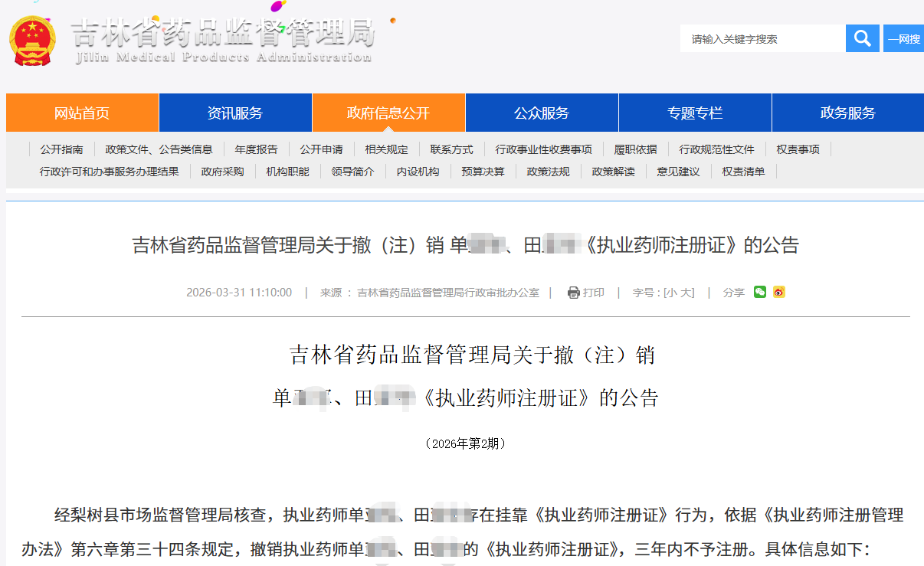Share the article via Weibo icon
This screenshot has width=924, height=566.
click(778, 292)
